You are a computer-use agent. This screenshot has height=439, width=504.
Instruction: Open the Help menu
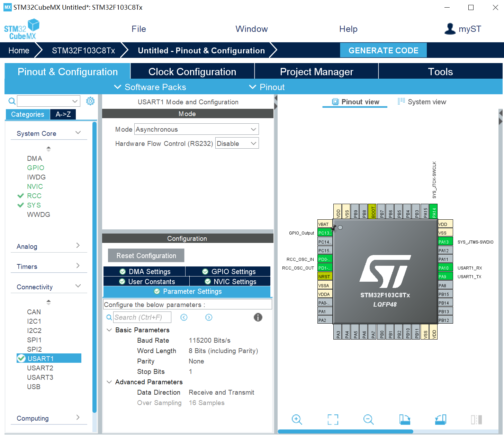click(348, 29)
